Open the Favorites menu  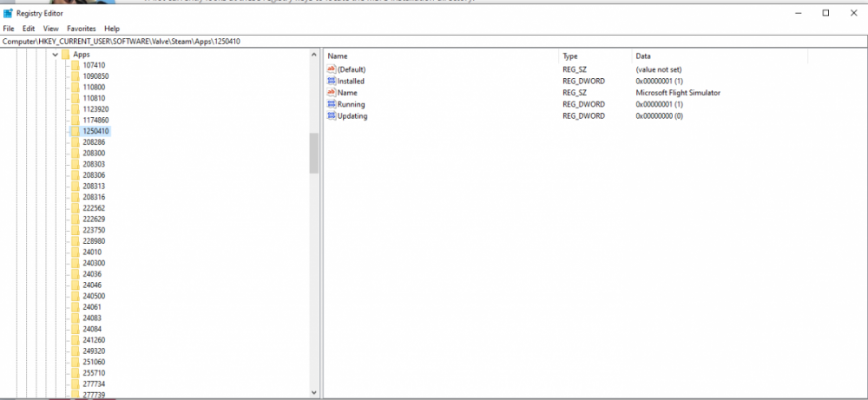coord(82,29)
